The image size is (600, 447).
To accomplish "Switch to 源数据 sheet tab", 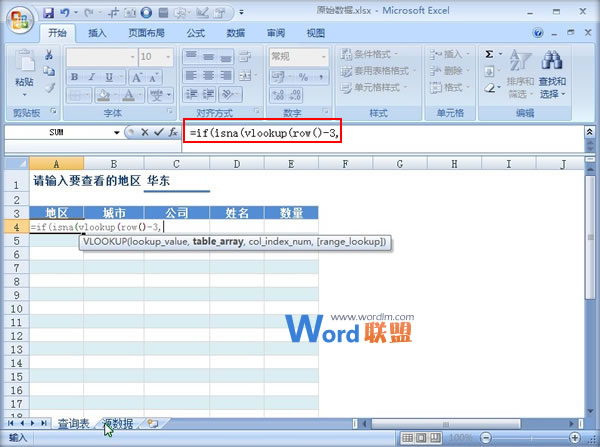I will (118, 424).
